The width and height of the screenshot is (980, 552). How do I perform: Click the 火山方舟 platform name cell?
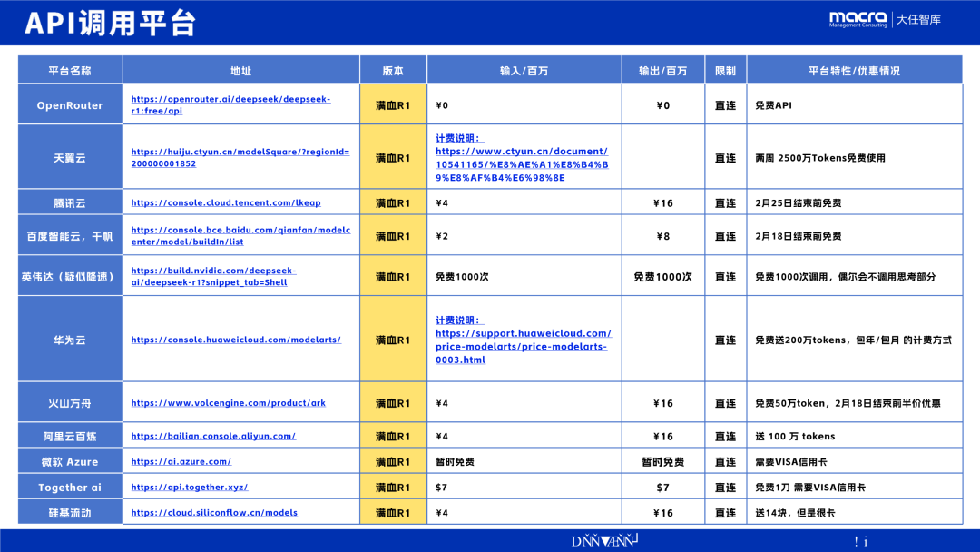pyautogui.click(x=70, y=402)
